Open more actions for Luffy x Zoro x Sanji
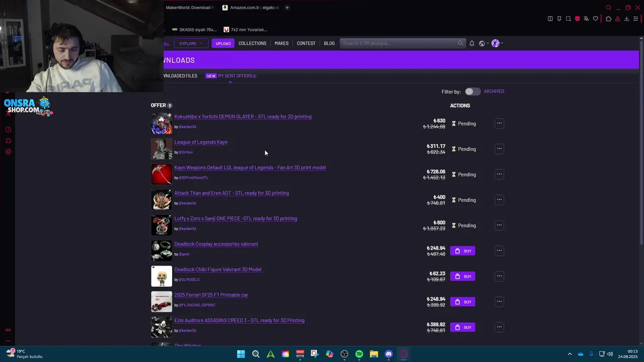 point(499,225)
